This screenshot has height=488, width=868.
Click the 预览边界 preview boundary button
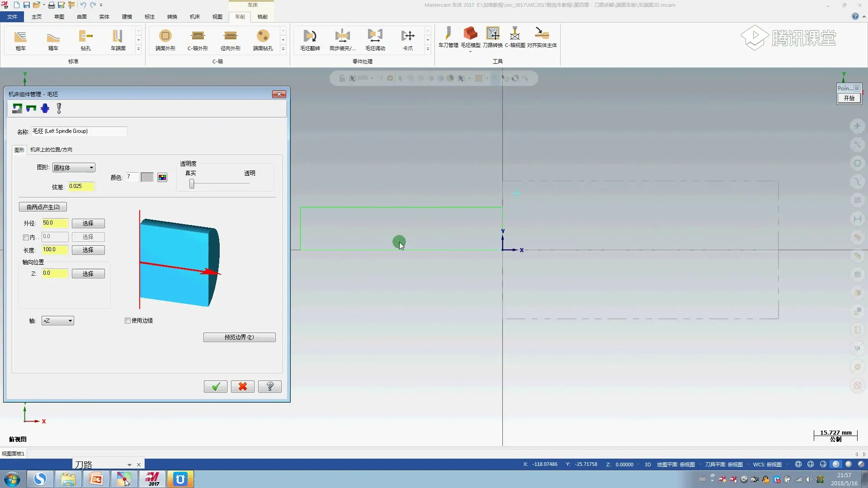click(x=239, y=337)
